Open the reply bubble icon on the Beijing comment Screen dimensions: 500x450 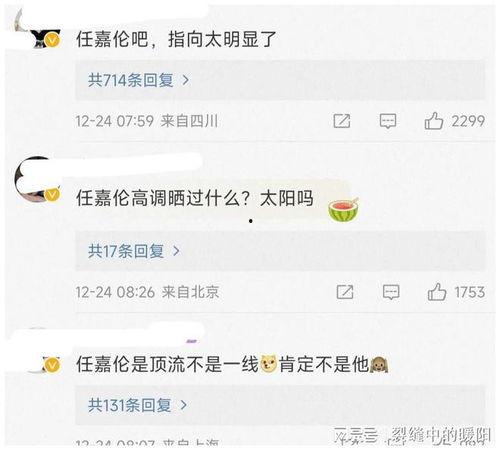tap(391, 292)
